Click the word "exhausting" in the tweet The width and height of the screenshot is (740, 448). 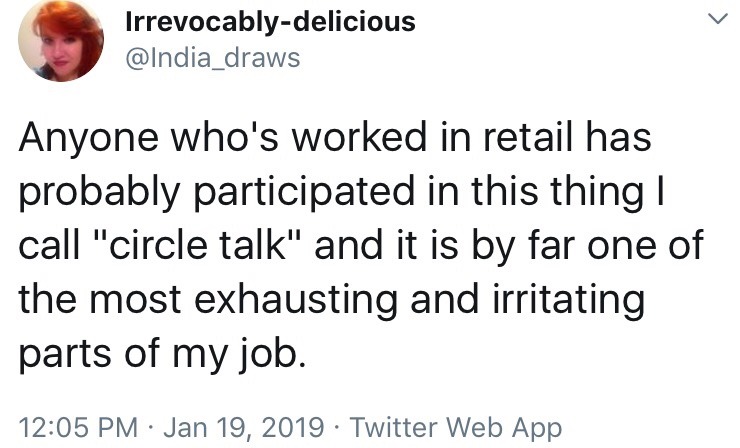295,301
